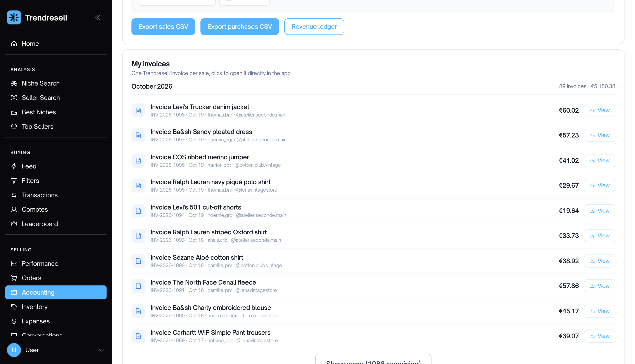View the Levi's Trucker denim jacket invoice
Screen dimensions: 635x364
click(599, 110)
